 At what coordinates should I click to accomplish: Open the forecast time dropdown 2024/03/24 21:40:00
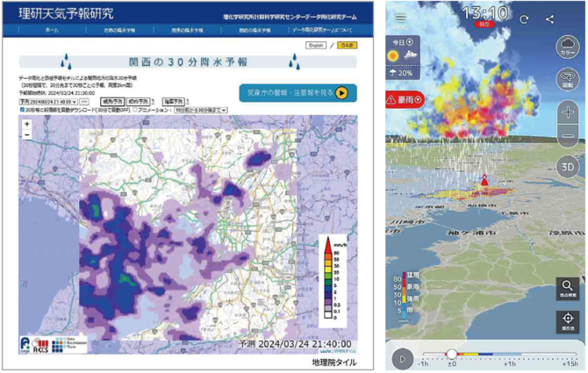click(48, 102)
